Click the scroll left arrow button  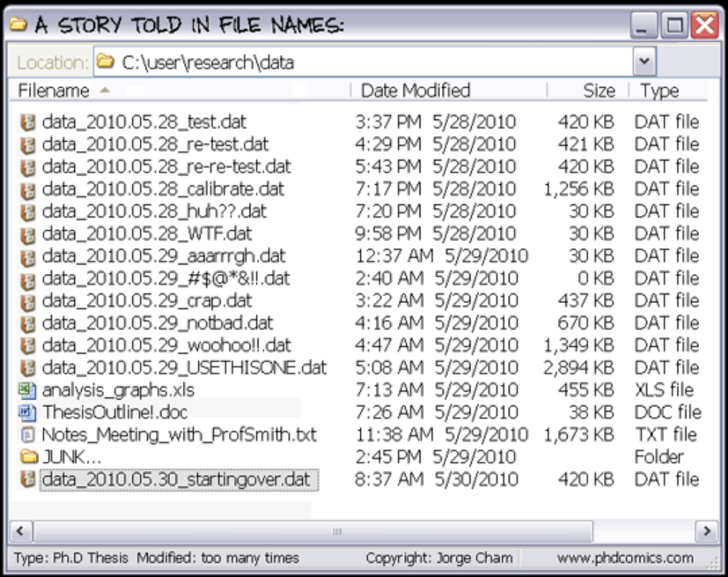tap(21, 530)
